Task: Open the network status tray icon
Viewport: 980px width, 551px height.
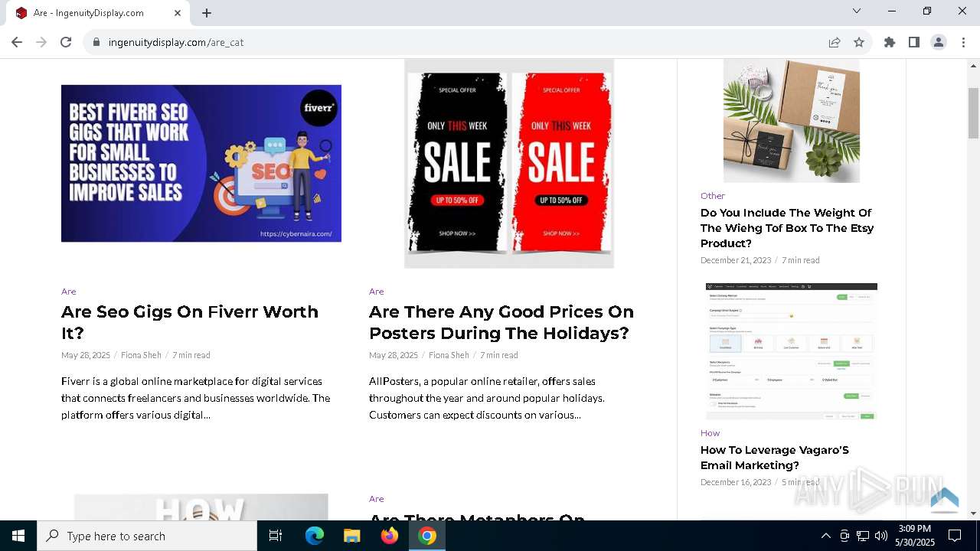Action: (x=863, y=536)
